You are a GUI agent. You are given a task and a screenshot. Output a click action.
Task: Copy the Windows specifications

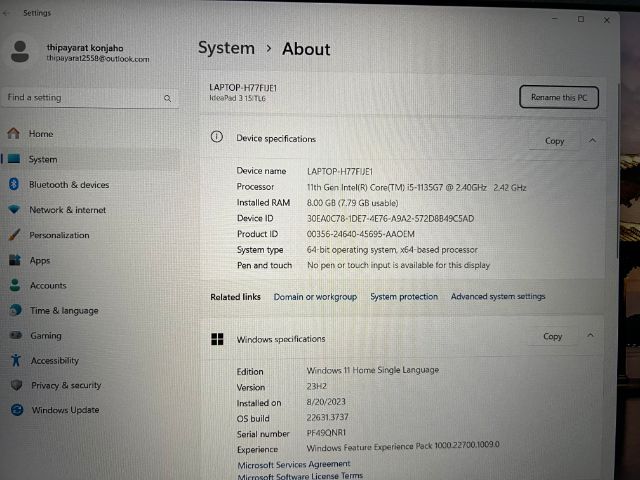click(x=552, y=336)
